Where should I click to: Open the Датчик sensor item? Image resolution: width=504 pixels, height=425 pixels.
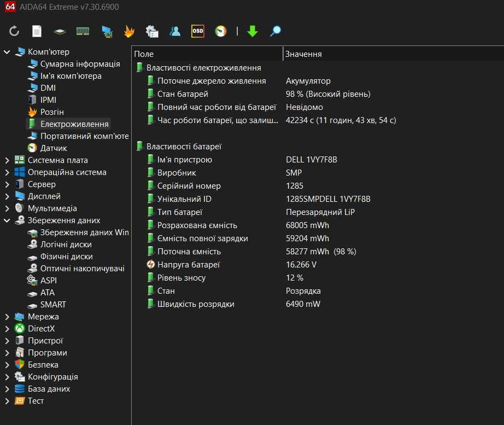(54, 148)
